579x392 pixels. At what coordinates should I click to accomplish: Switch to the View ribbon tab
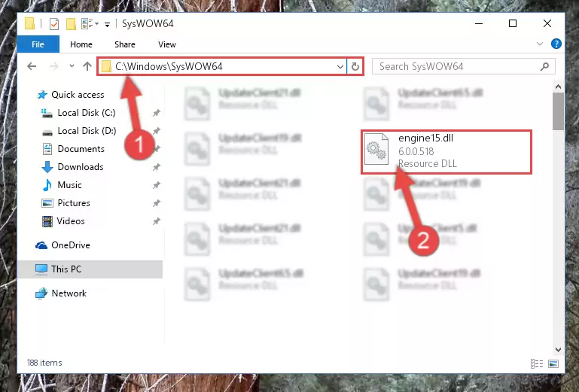pos(167,44)
